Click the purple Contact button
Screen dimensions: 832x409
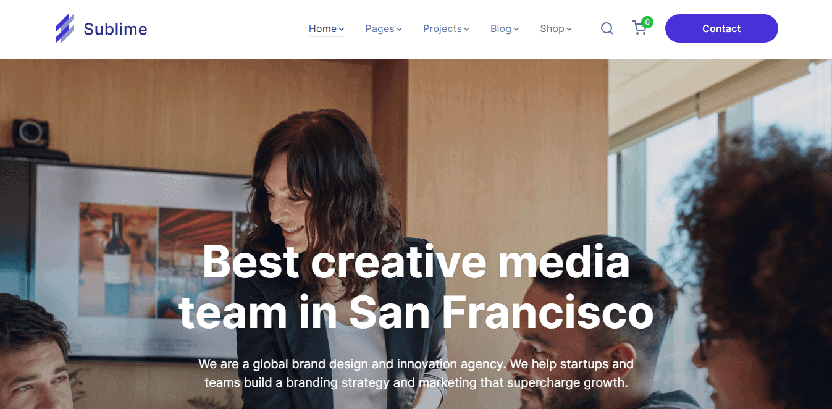pos(721,29)
